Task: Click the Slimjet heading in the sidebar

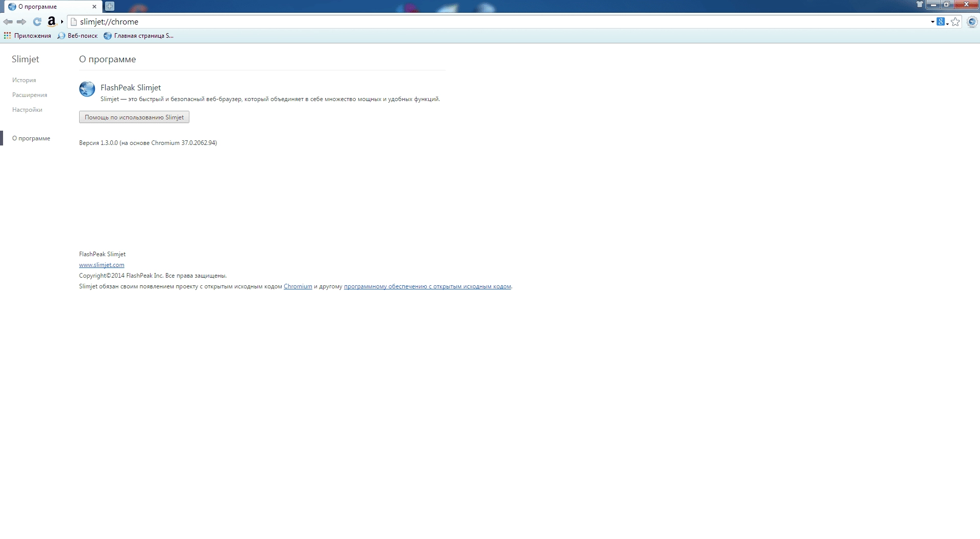Action: 26,59
